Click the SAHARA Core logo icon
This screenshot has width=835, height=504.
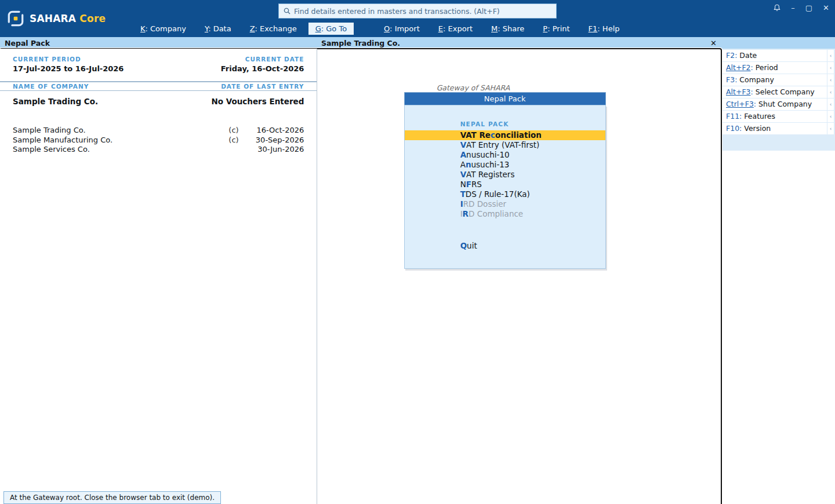click(16, 19)
